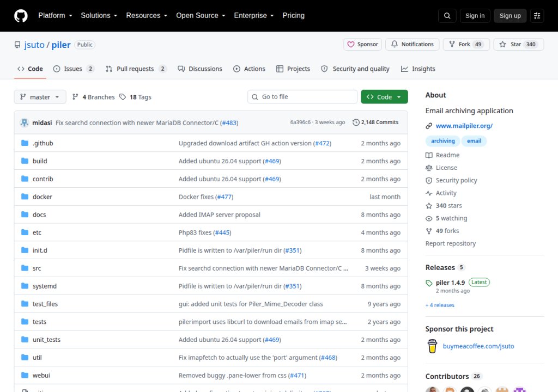
Task: Expand the Resources menu
Action: (x=147, y=15)
